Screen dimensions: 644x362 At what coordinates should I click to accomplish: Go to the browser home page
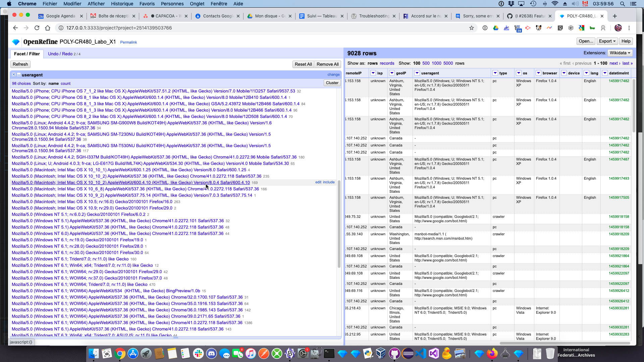coord(48,28)
